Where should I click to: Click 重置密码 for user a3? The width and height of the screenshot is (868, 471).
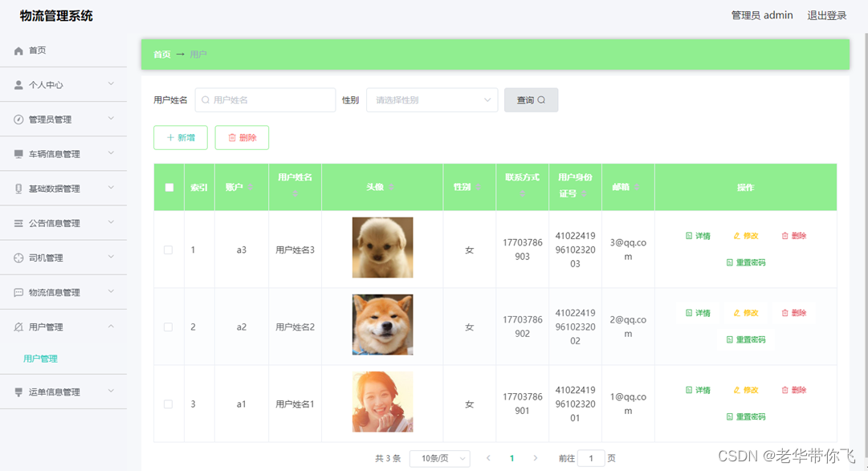coord(746,262)
